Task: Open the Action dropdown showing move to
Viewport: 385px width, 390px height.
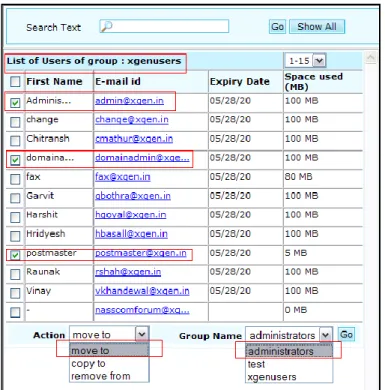Action: [x=109, y=334]
